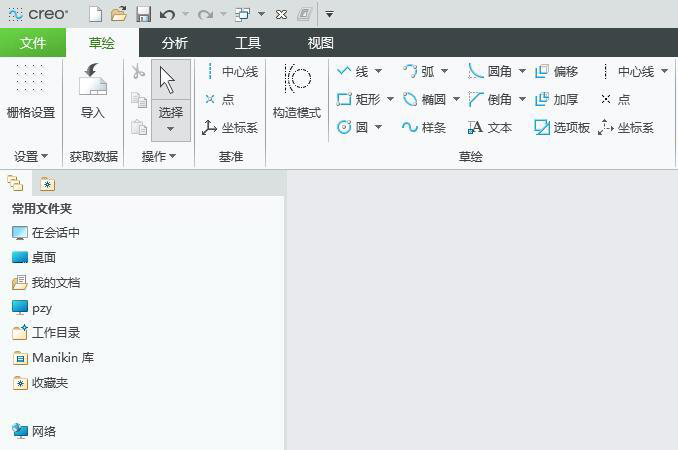
Task: Save with the floppy disk icon
Action: click(143, 14)
